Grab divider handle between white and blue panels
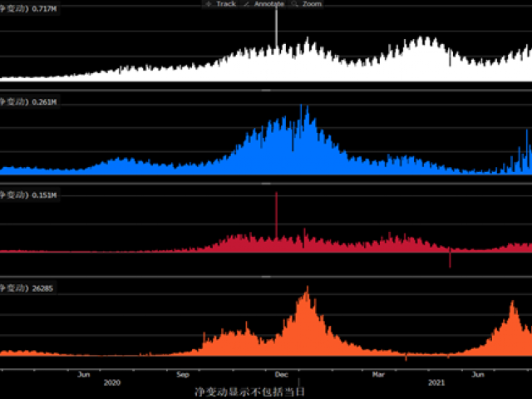This screenshot has width=532, height=399. click(x=266, y=89)
